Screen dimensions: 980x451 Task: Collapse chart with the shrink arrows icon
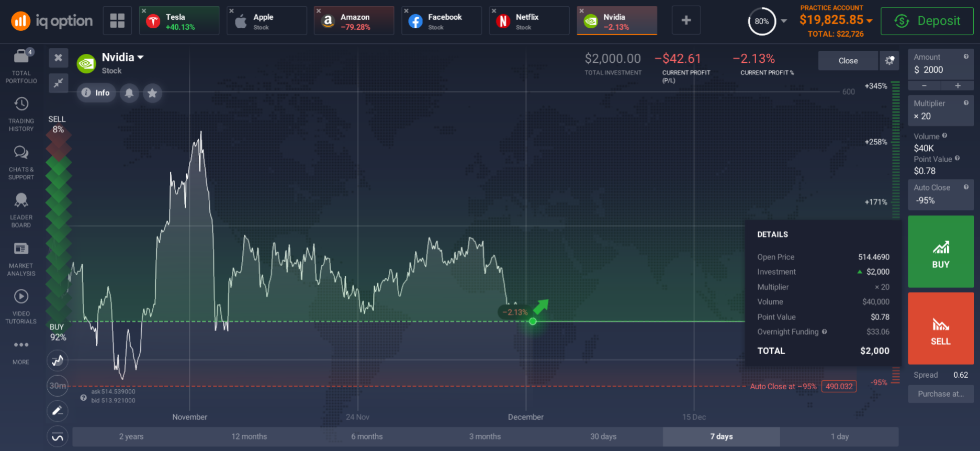click(x=59, y=83)
